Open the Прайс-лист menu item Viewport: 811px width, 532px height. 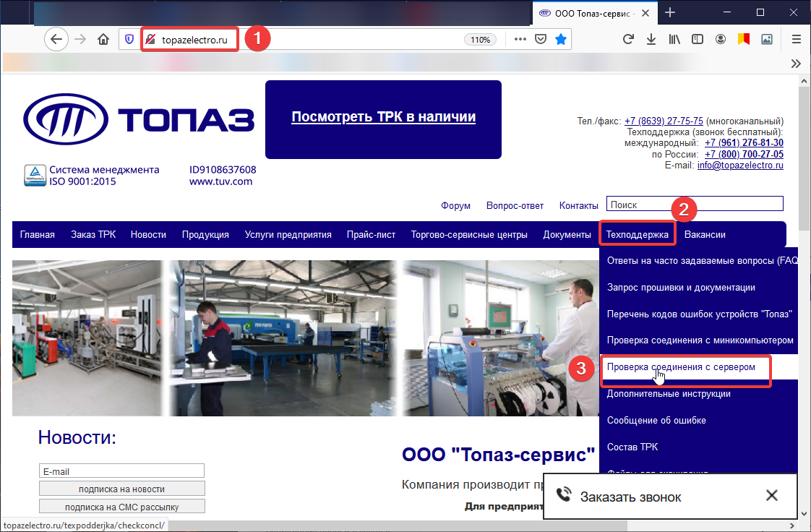pyautogui.click(x=371, y=235)
